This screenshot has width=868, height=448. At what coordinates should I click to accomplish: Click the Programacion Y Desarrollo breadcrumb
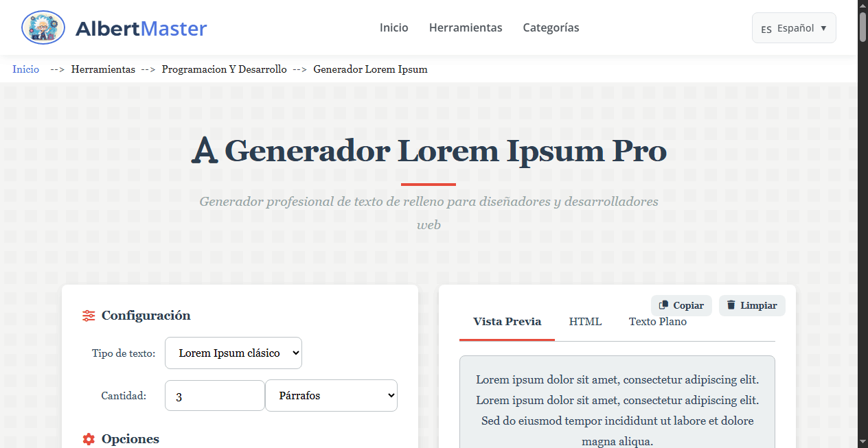[224, 69]
